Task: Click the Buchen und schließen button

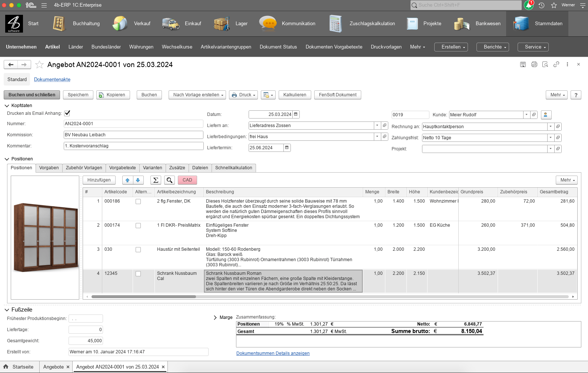Action: point(32,95)
